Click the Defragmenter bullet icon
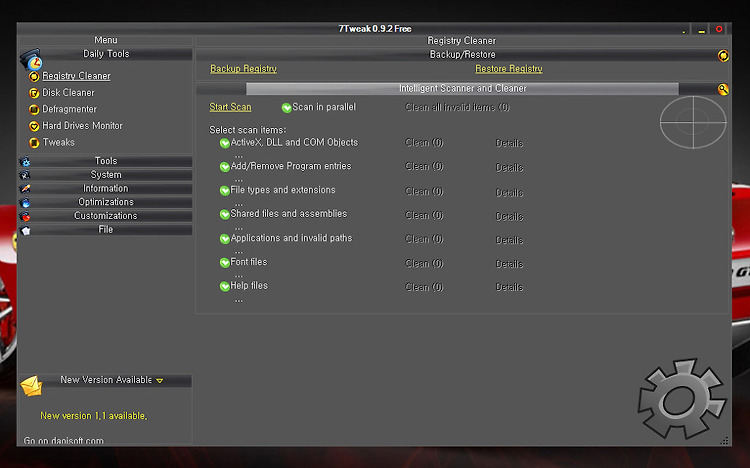Viewport: 750px width, 468px height. 34,110
